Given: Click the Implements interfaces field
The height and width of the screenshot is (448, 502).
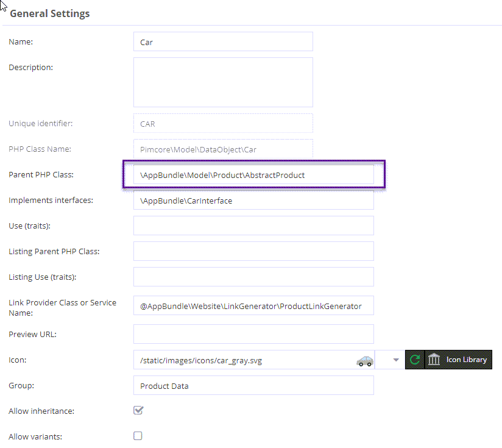Looking at the screenshot, I should coord(253,200).
